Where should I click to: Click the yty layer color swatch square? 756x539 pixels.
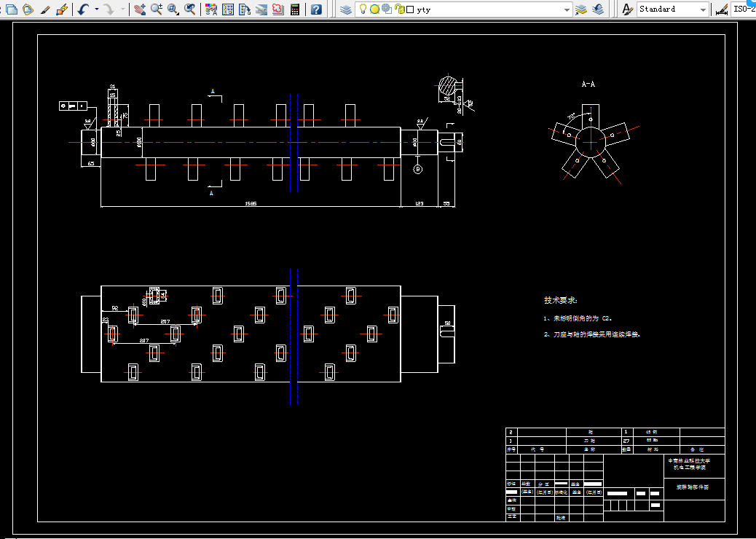click(x=410, y=9)
